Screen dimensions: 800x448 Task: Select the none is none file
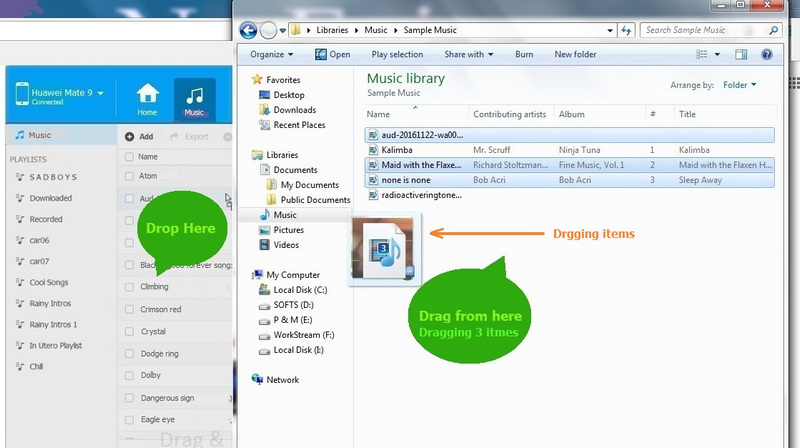click(x=569, y=180)
